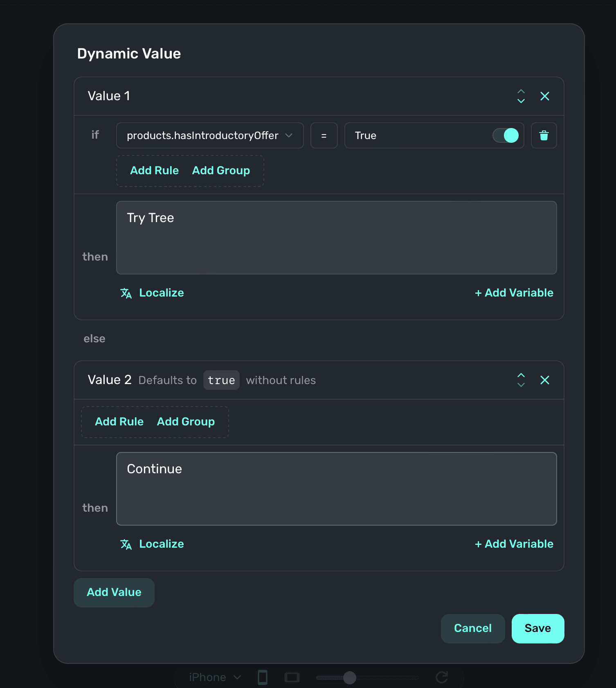This screenshot has width=616, height=688.
Task: Click Add Rule in Value 1
Action: tap(154, 171)
